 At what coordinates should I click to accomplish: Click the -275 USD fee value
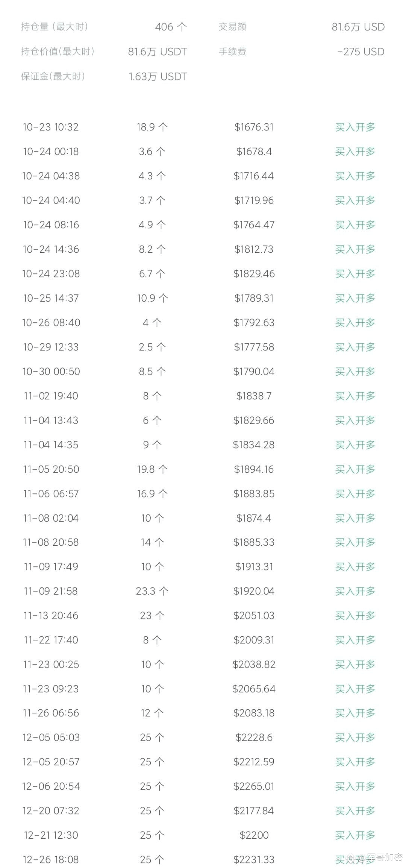(361, 52)
